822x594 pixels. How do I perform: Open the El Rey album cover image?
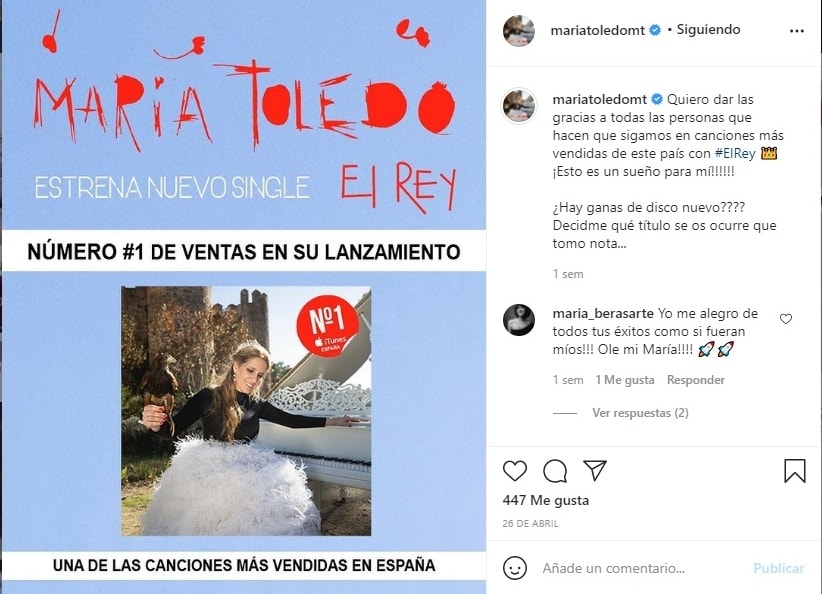point(246,411)
